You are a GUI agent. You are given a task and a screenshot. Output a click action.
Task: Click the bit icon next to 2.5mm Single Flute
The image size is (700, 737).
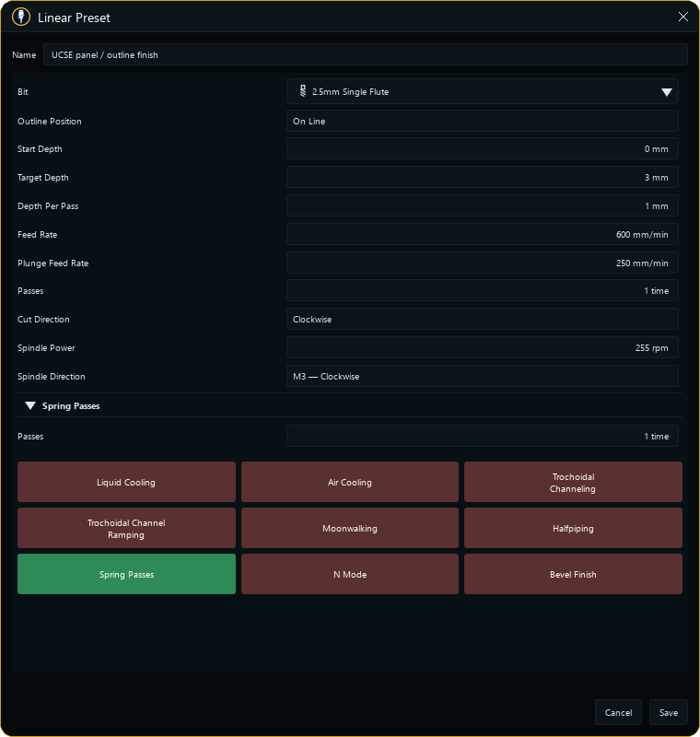coord(303,91)
